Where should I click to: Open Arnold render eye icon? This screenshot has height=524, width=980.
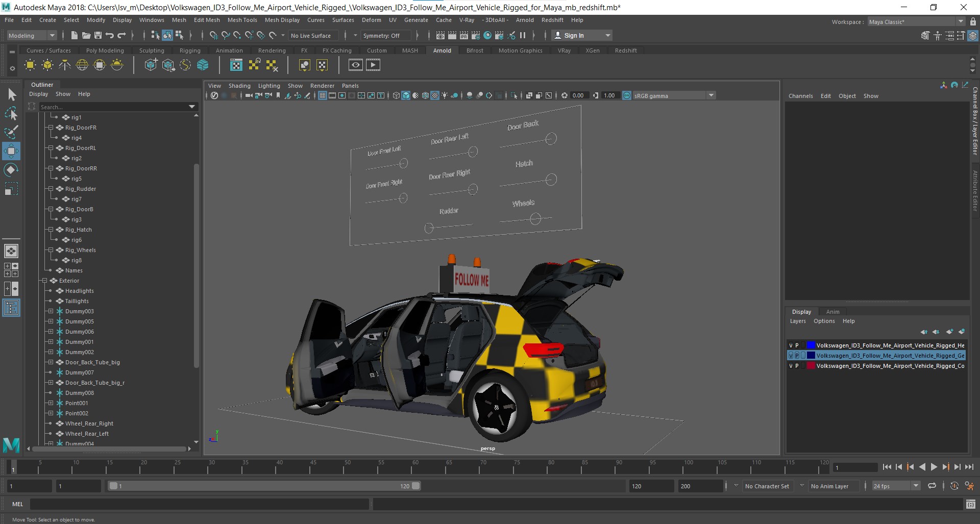tap(356, 65)
